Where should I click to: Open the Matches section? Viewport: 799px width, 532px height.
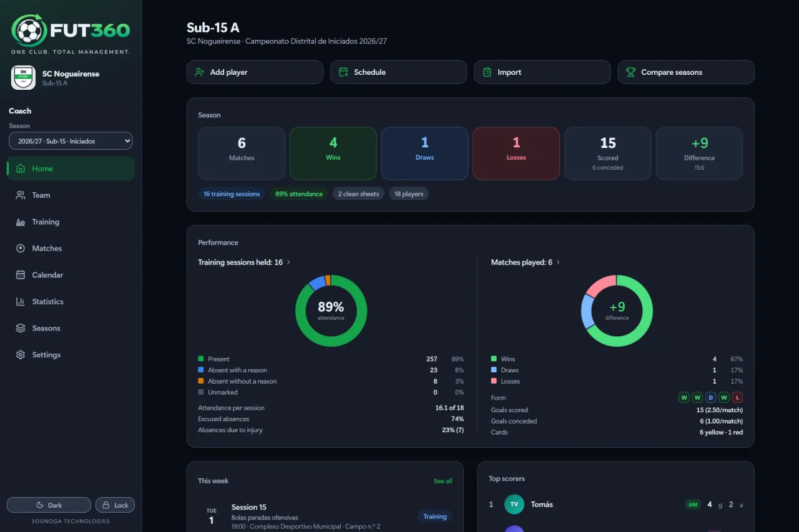click(x=71, y=248)
